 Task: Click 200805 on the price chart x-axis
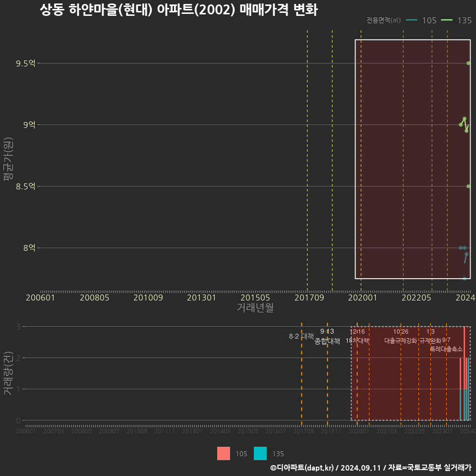[94, 297]
